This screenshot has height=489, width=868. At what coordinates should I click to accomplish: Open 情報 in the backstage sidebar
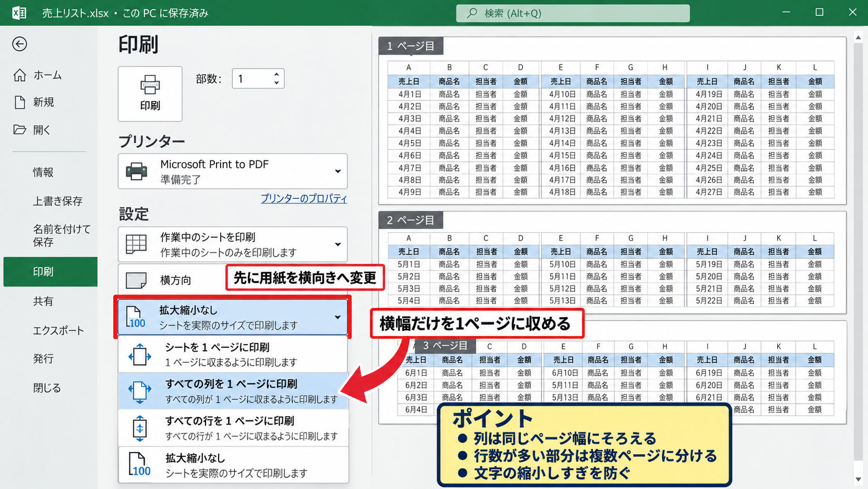43,172
